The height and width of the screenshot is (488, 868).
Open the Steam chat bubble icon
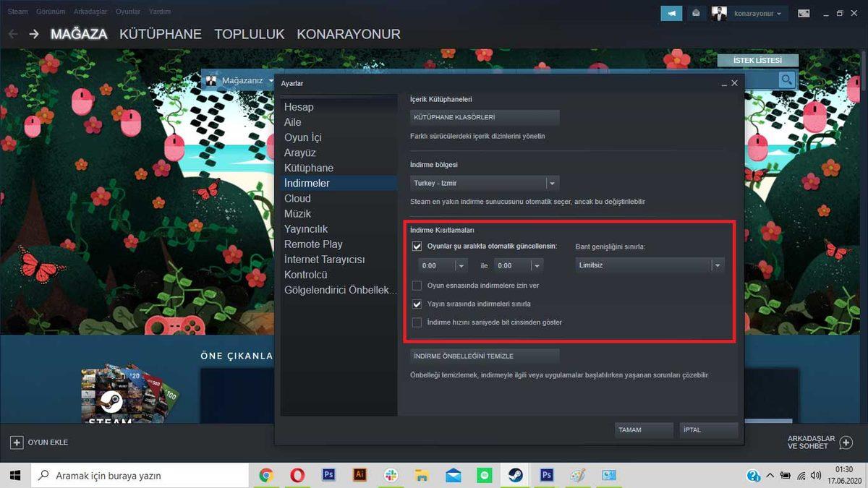670,13
